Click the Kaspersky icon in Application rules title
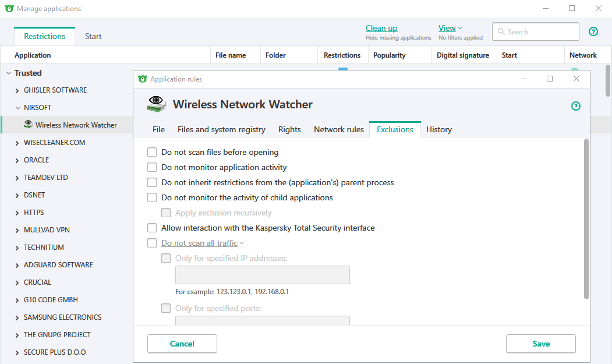The width and height of the screenshot is (612, 364). (x=143, y=79)
